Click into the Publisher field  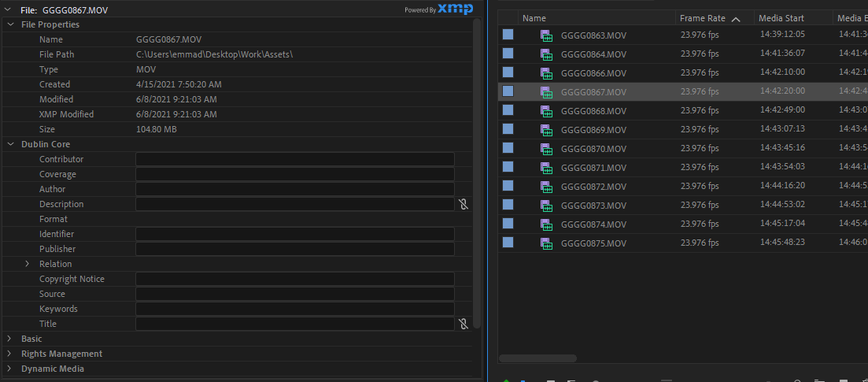295,249
